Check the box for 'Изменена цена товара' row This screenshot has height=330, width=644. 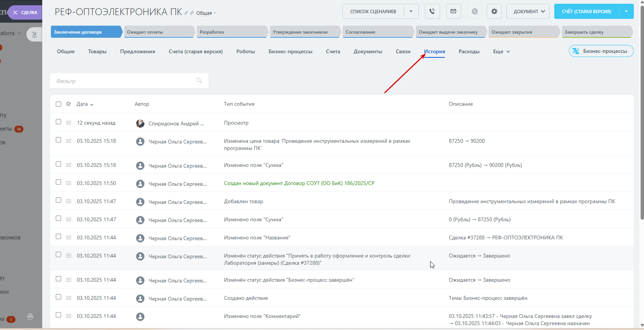pos(58,140)
